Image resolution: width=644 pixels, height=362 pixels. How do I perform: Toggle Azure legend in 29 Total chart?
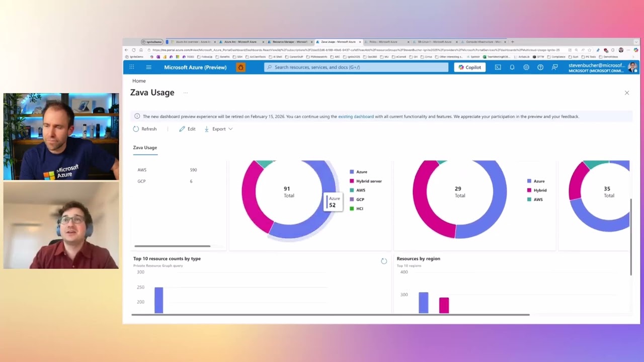536,181
